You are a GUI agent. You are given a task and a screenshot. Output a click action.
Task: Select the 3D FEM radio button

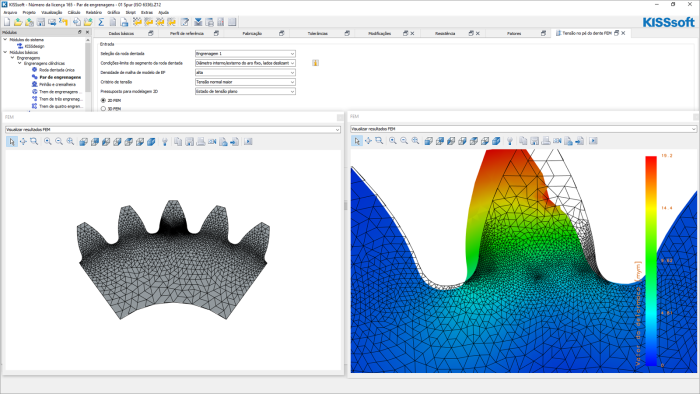click(104, 108)
